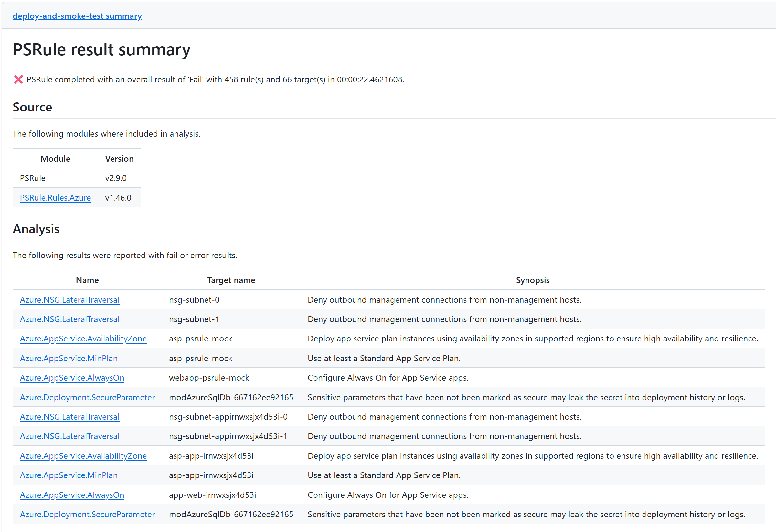Open the deploy-and-smoke-test summary link

[x=77, y=16]
